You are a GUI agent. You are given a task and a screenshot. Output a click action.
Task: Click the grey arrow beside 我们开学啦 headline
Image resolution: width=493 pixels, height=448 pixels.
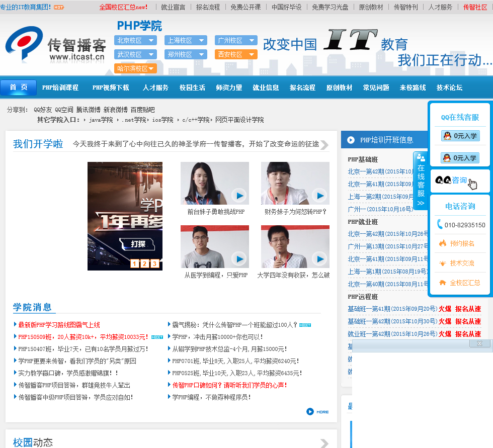324,145
